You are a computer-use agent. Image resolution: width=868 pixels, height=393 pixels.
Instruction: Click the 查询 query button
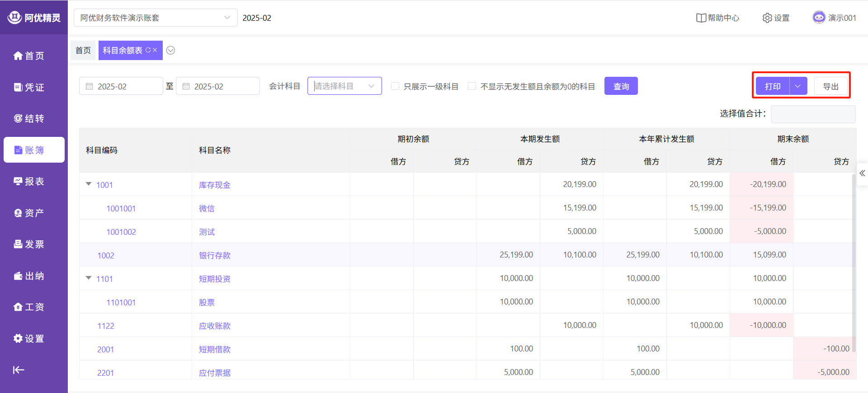pos(621,86)
